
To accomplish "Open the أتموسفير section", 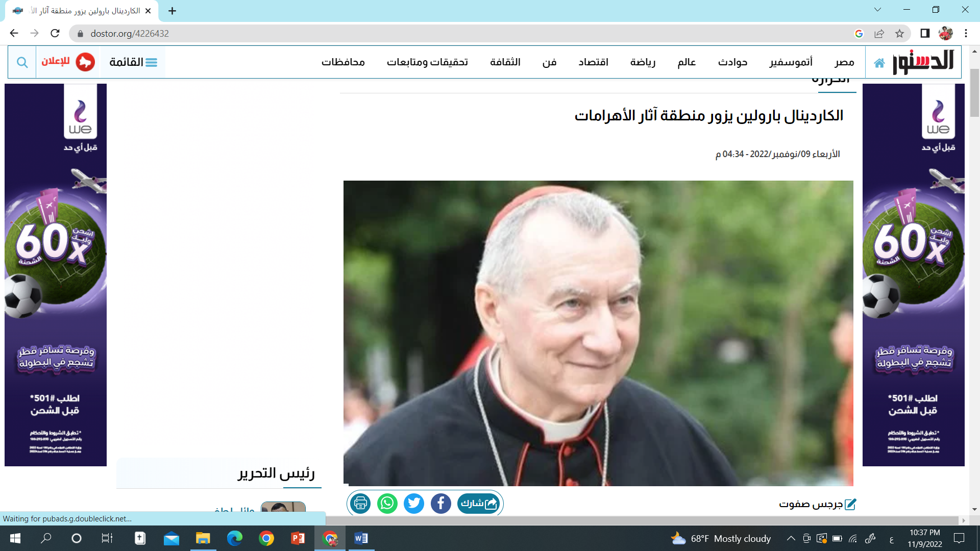I will point(791,62).
